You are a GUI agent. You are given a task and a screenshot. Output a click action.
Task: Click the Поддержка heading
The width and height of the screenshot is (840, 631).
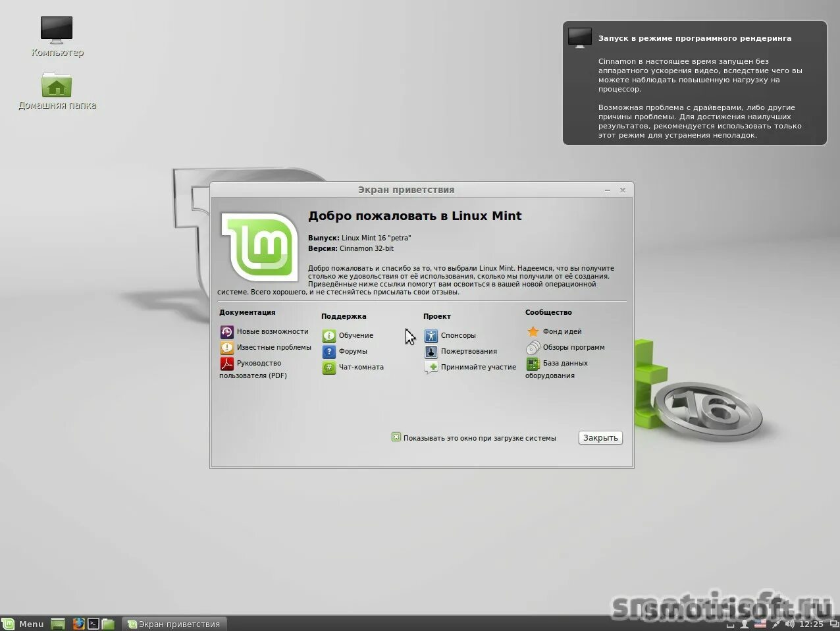(x=344, y=316)
